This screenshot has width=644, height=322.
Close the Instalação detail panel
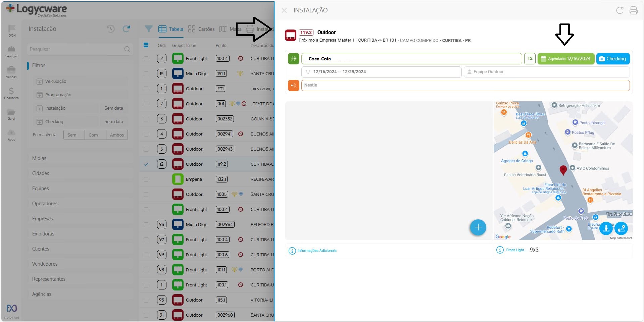click(x=284, y=10)
